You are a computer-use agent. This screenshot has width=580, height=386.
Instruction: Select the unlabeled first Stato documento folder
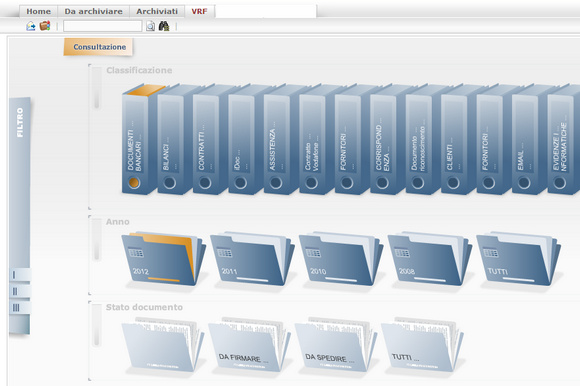coord(162,345)
